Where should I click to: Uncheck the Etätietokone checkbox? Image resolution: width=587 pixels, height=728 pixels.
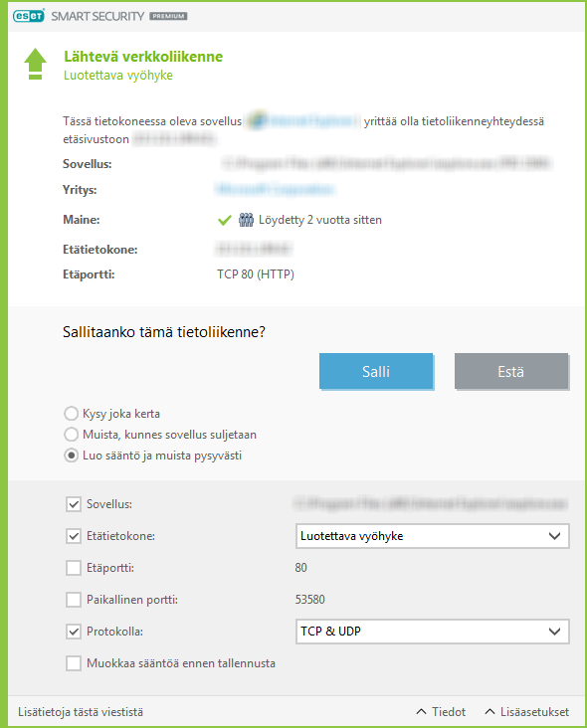pos(74,536)
